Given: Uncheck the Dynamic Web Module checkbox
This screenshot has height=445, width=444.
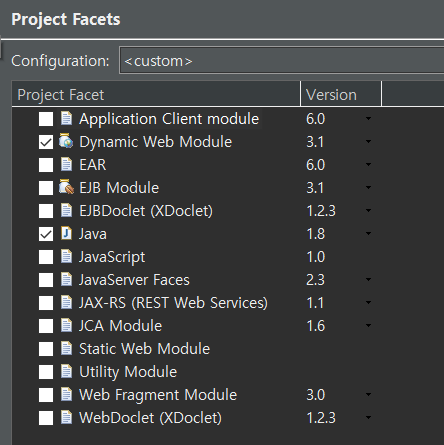Looking at the screenshot, I should point(46,142).
